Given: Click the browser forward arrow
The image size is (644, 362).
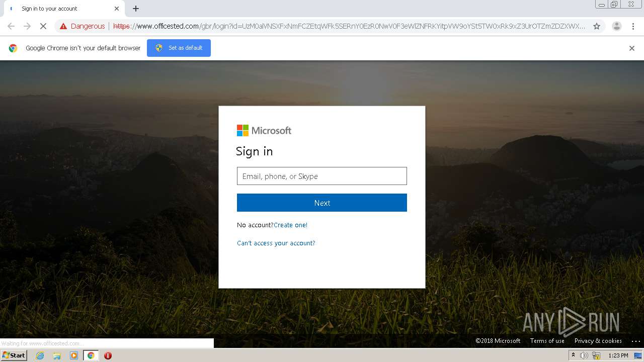Looking at the screenshot, I should coord(27,26).
